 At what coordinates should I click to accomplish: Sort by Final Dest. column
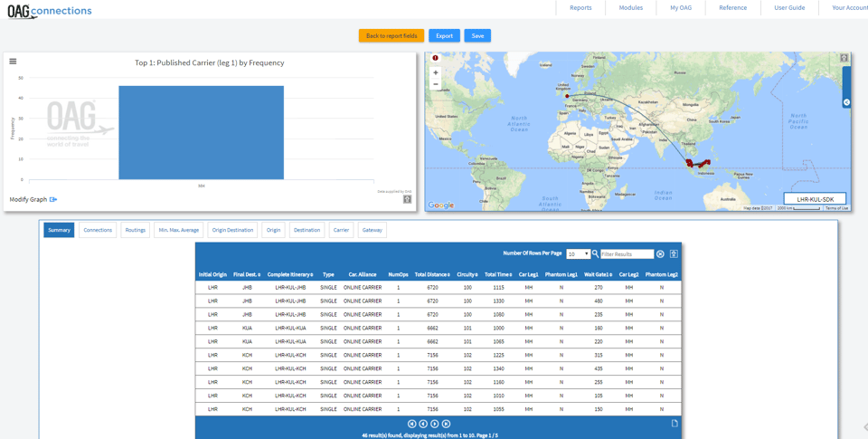point(248,274)
